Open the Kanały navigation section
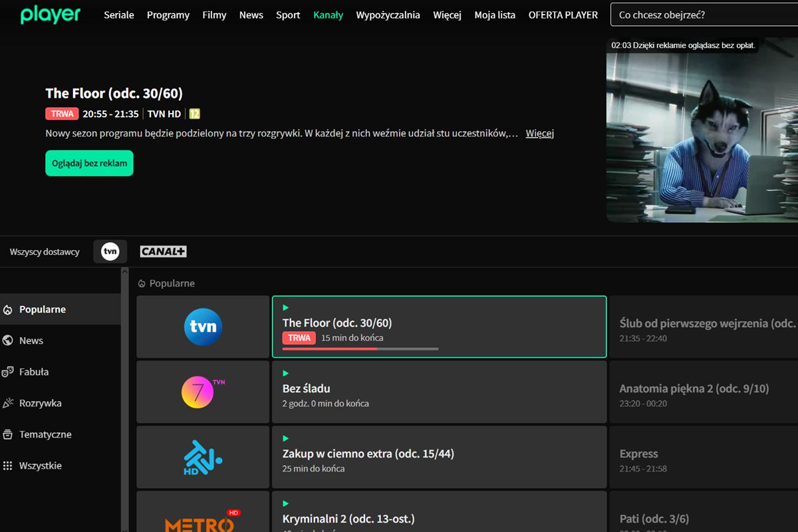Image resolution: width=798 pixels, height=532 pixels. click(x=328, y=15)
